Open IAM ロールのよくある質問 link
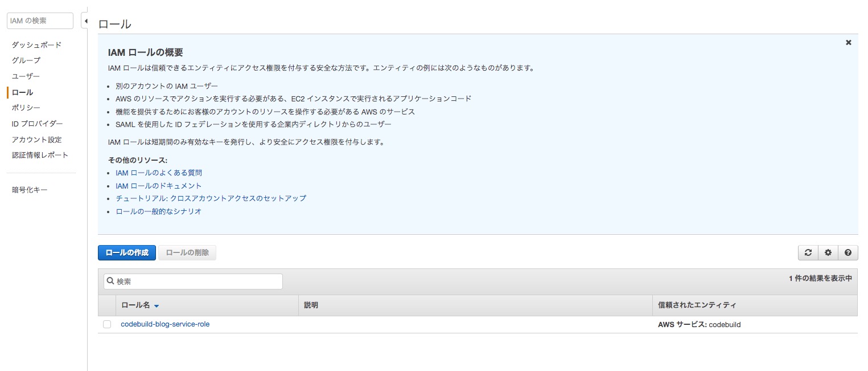Viewport: 868px width, 371px height. (158, 173)
